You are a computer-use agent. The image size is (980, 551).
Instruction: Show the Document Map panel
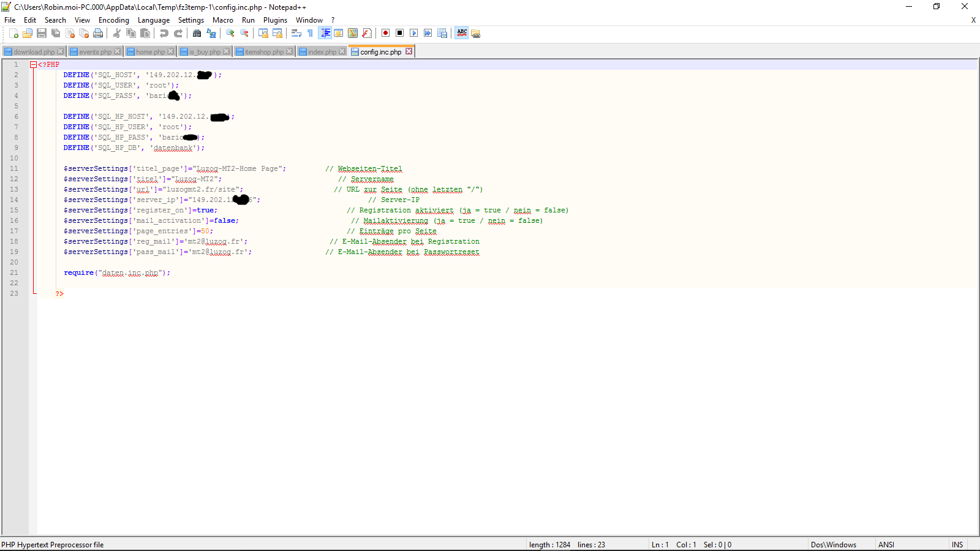(353, 33)
